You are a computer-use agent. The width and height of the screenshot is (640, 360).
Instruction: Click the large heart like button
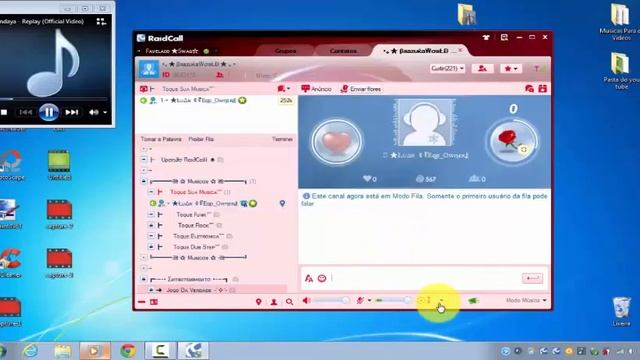336,142
